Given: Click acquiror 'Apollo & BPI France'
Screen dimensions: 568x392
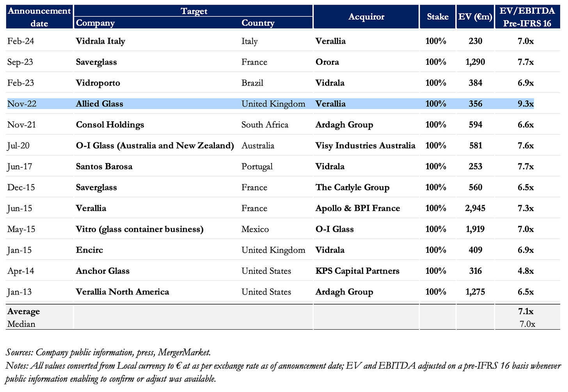Looking at the screenshot, I should tap(358, 208).
